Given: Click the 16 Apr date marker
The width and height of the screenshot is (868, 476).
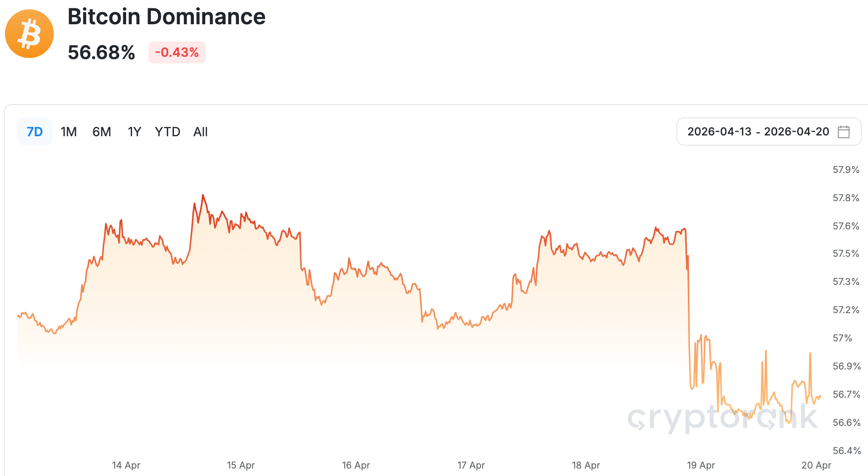Looking at the screenshot, I should tap(356, 465).
